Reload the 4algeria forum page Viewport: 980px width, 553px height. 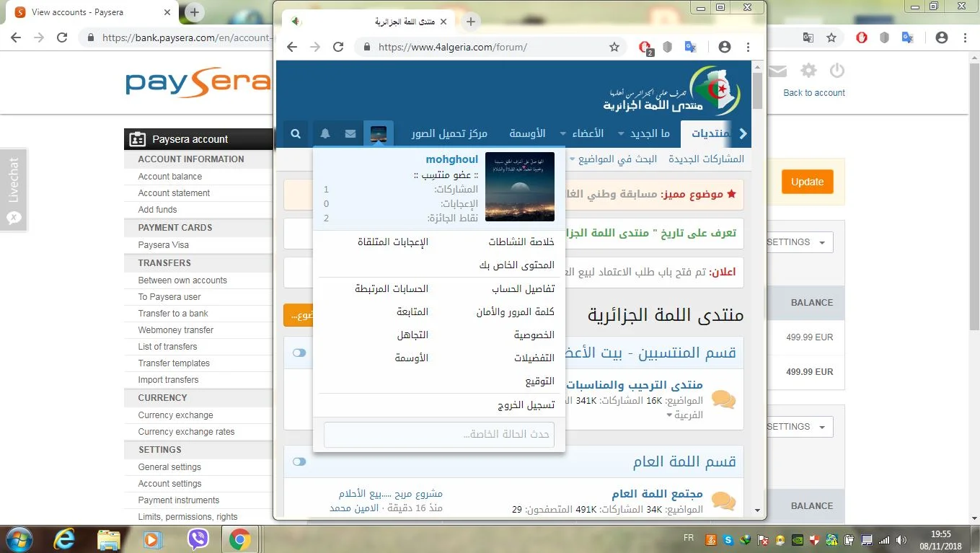tap(337, 47)
